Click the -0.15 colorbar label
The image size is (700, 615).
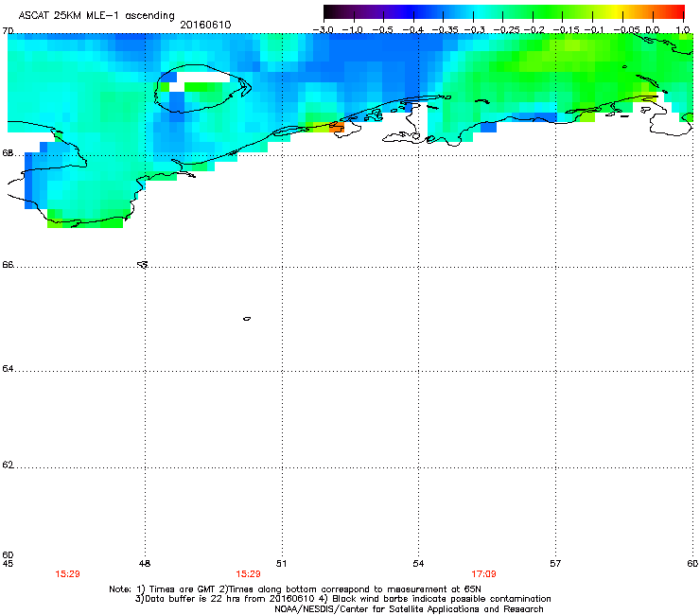click(x=566, y=30)
